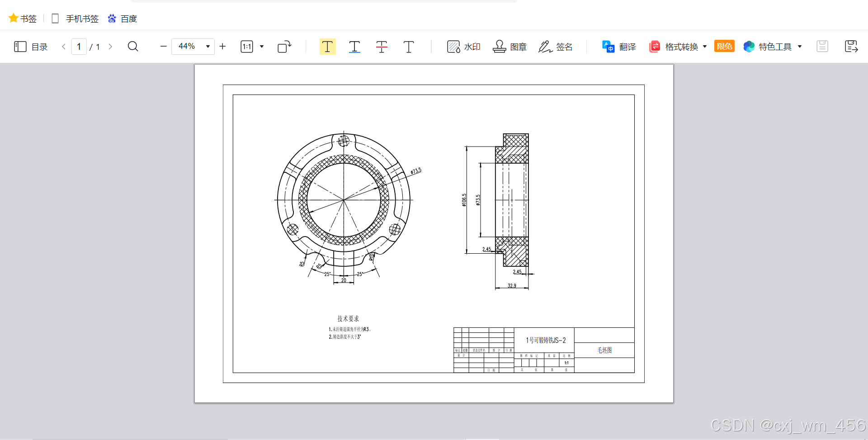The width and height of the screenshot is (868, 440).
Task: Select the underline text tool
Action: pos(354,47)
